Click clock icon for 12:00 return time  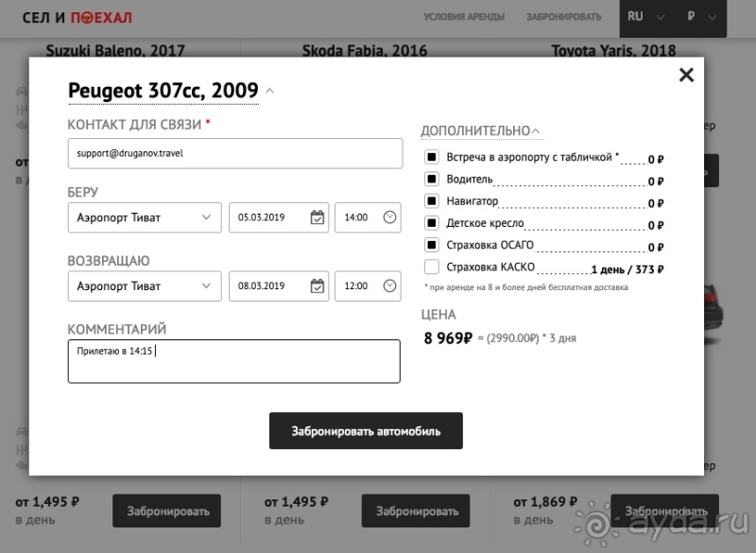pyautogui.click(x=390, y=285)
